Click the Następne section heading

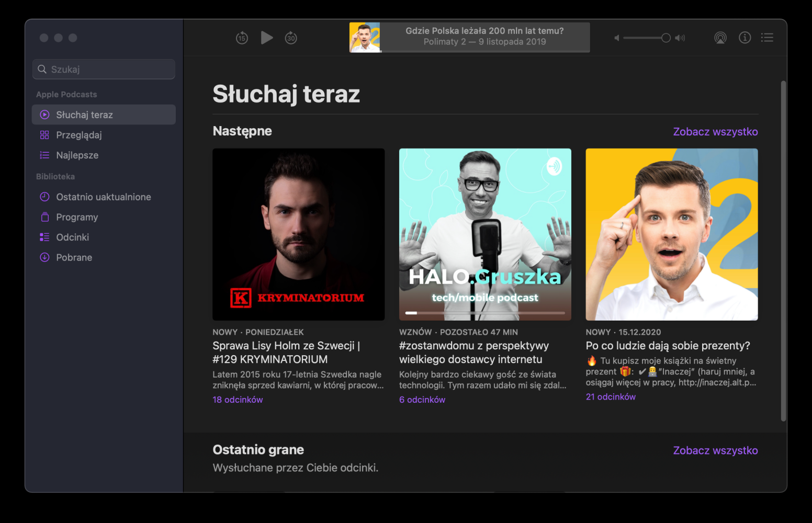pyautogui.click(x=242, y=131)
